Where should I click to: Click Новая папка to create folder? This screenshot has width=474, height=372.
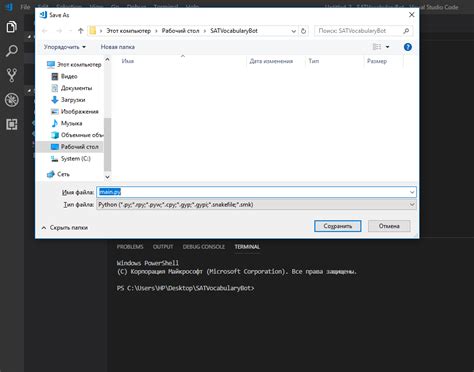click(x=118, y=47)
